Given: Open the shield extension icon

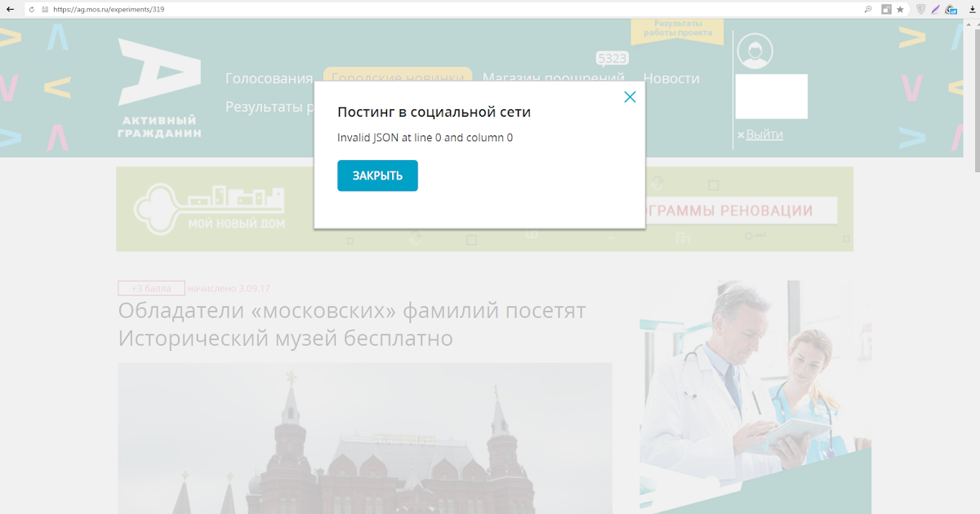Looking at the screenshot, I should click(921, 9).
